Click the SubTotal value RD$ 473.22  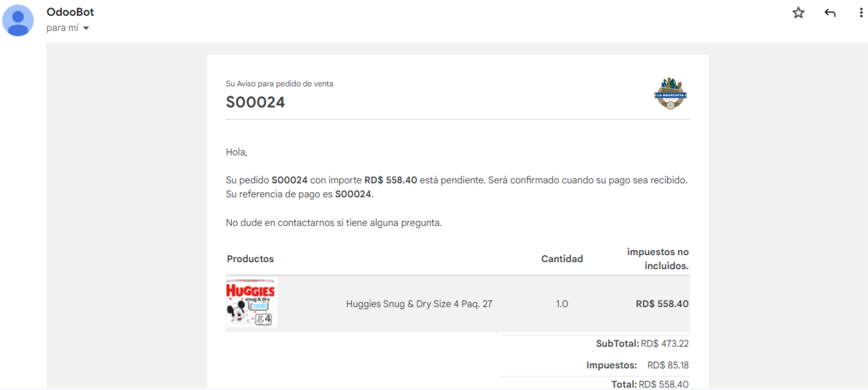[665, 343]
